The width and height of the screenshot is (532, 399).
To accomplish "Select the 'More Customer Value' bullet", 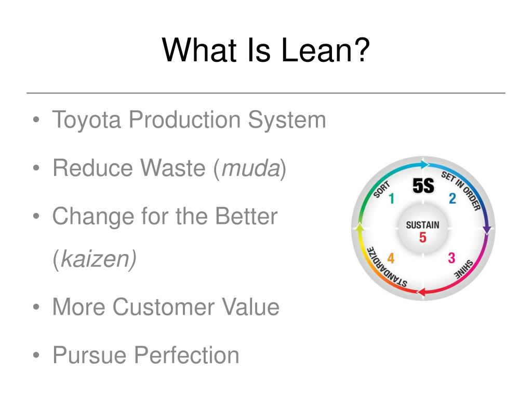I will point(166,307).
